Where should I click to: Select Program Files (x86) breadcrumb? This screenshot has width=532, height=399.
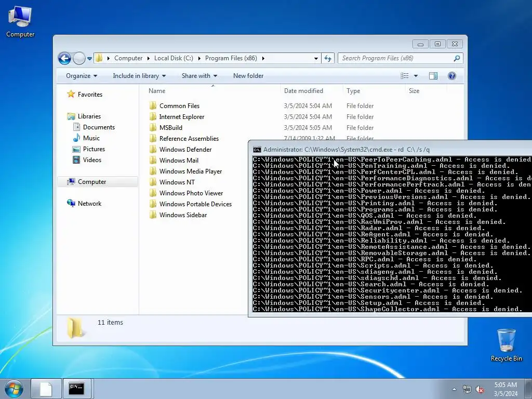[231, 58]
